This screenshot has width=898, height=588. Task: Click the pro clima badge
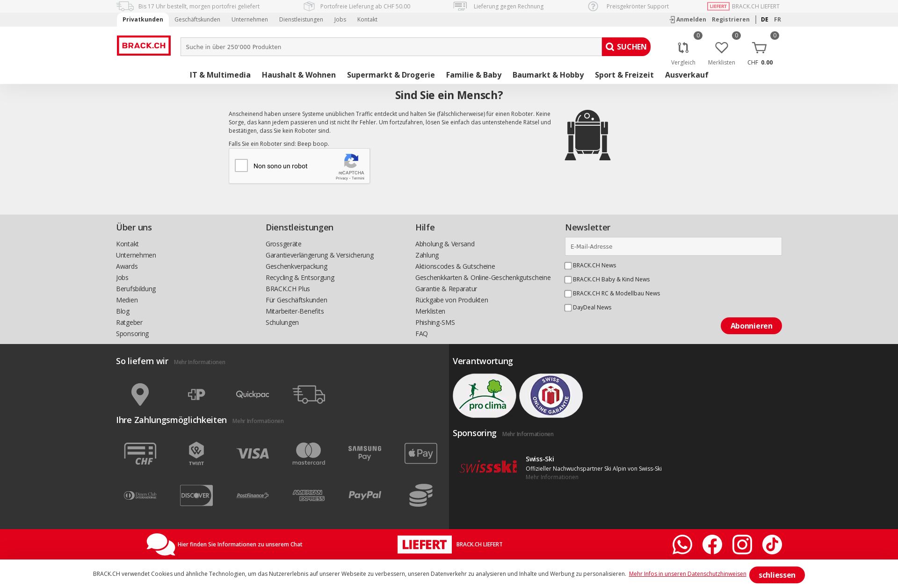point(485,395)
